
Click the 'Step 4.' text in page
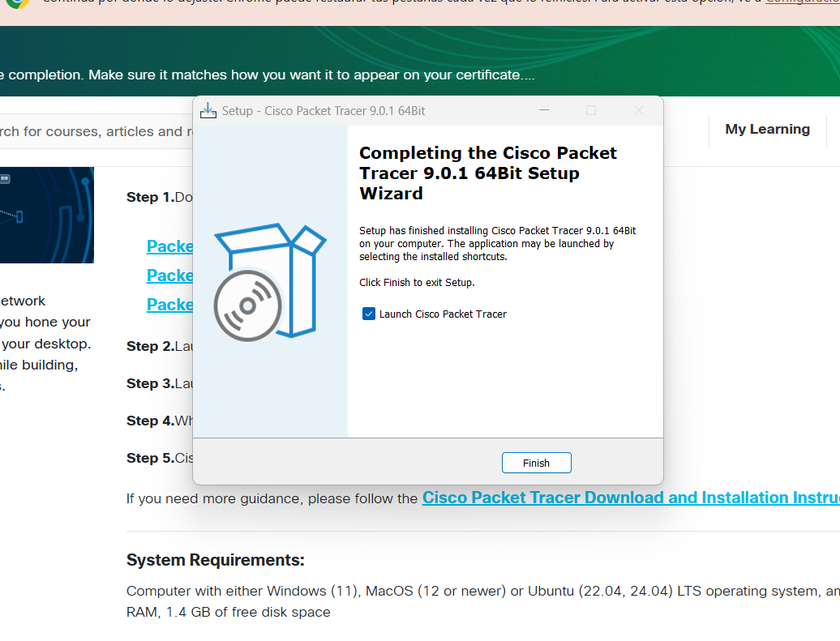click(x=151, y=421)
